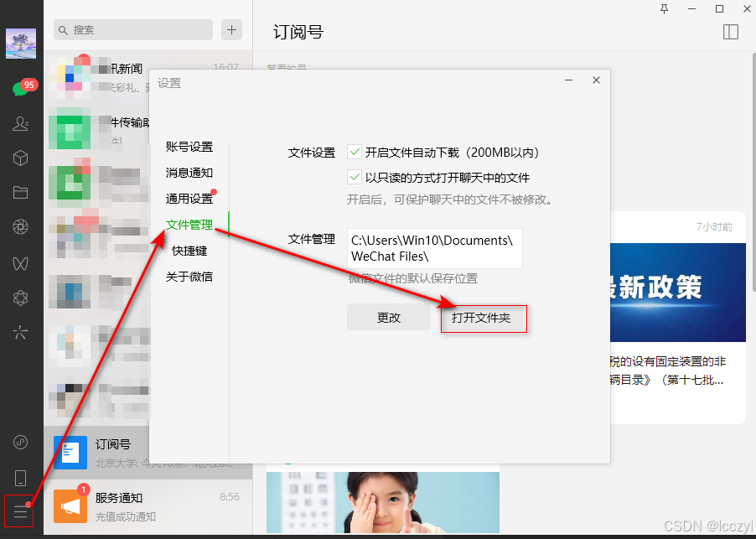Select 快捷键 settings tab
Viewport: 756px width, 539px height.
pos(189,251)
